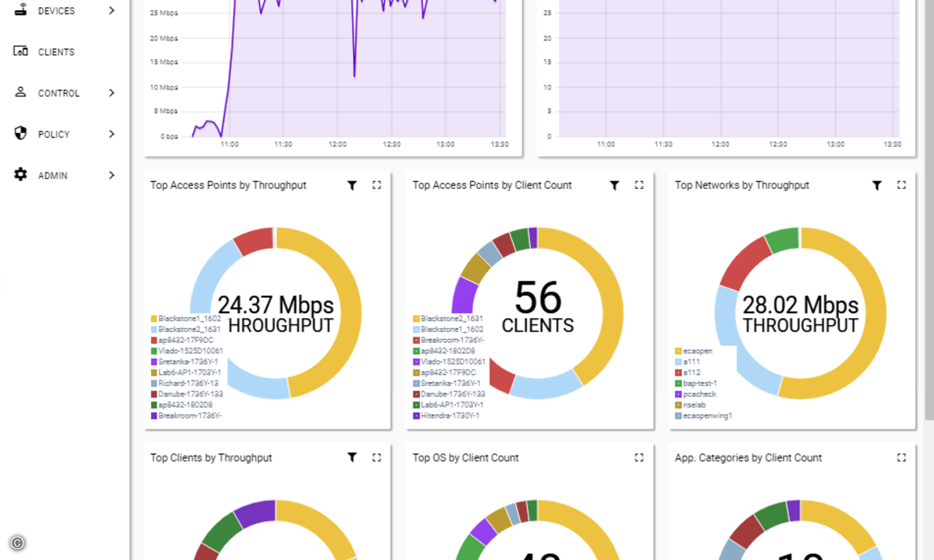Expand the Devices submenu chevron
The height and width of the screenshot is (560, 934).
tap(111, 11)
